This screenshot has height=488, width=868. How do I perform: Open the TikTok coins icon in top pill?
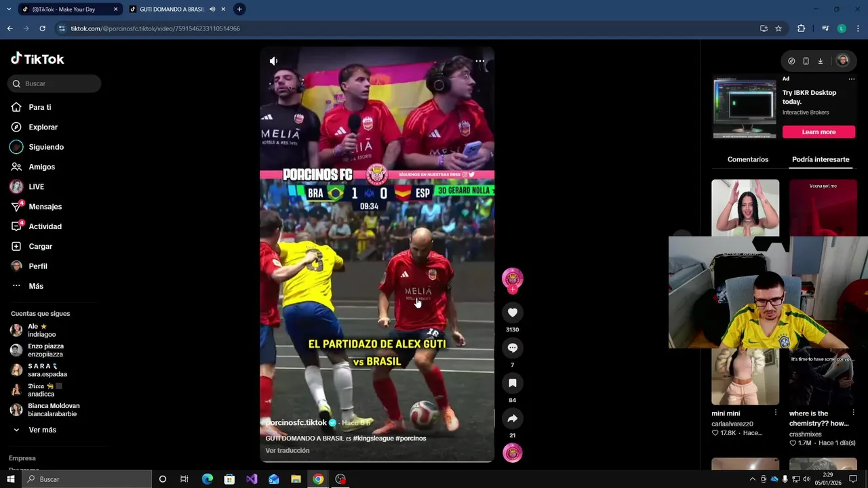pos(791,61)
